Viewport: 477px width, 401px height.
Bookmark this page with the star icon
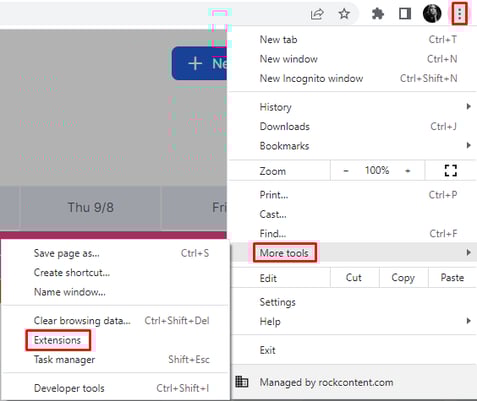[344, 14]
